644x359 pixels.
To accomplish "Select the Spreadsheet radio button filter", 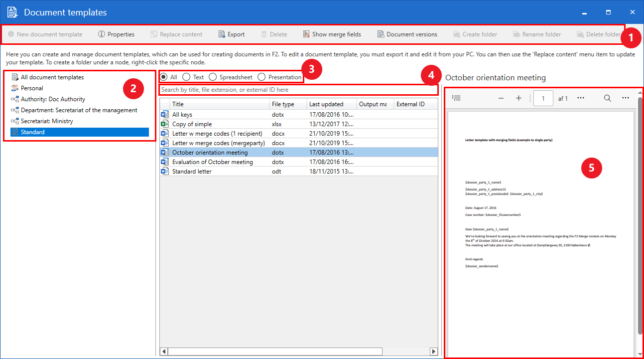I will tap(213, 77).
